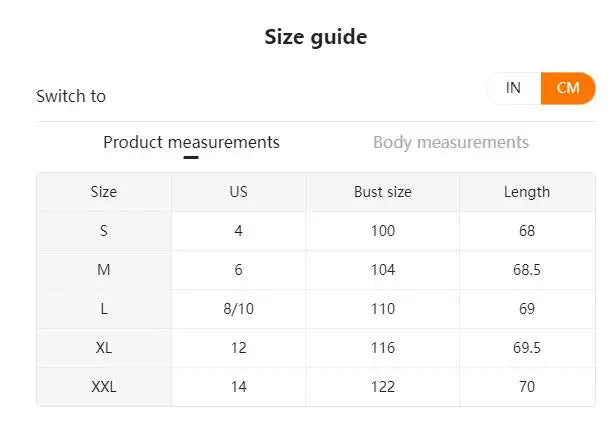Click the US column header
Viewport: 613px width, 431px height.
point(238,192)
